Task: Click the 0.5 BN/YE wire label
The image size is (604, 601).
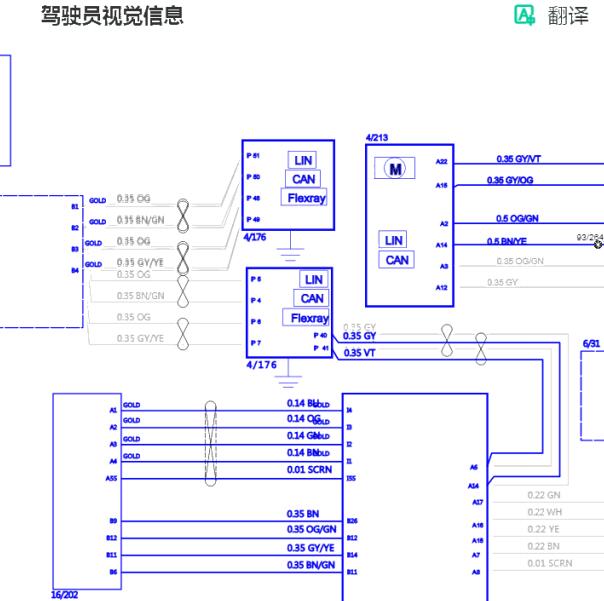Action: (x=507, y=241)
